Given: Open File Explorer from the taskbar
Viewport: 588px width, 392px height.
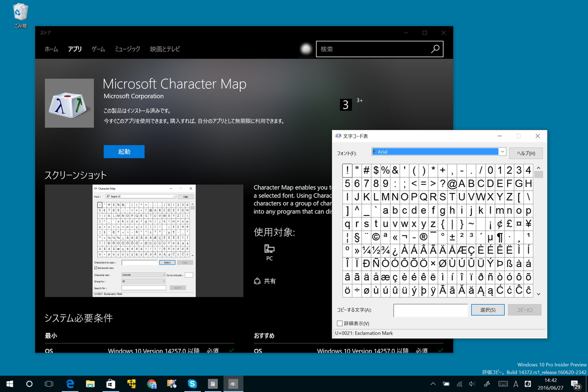Looking at the screenshot, I should (x=90, y=384).
